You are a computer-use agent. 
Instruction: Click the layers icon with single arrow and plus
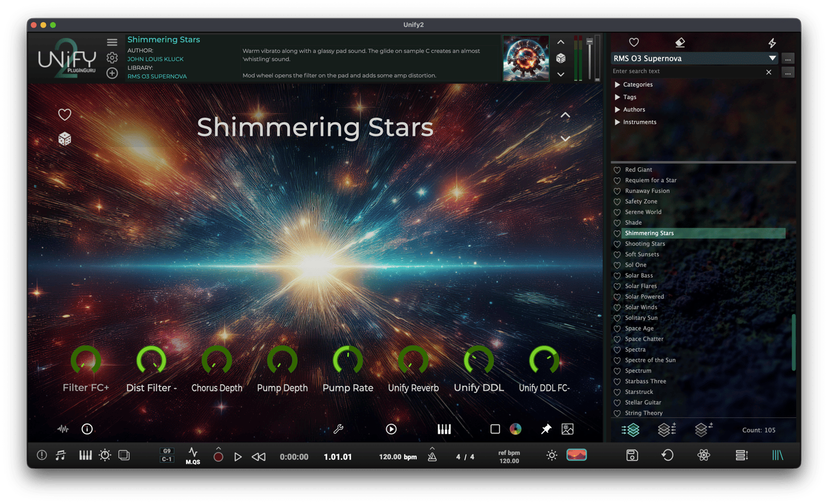pyautogui.click(x=703, y=429)
